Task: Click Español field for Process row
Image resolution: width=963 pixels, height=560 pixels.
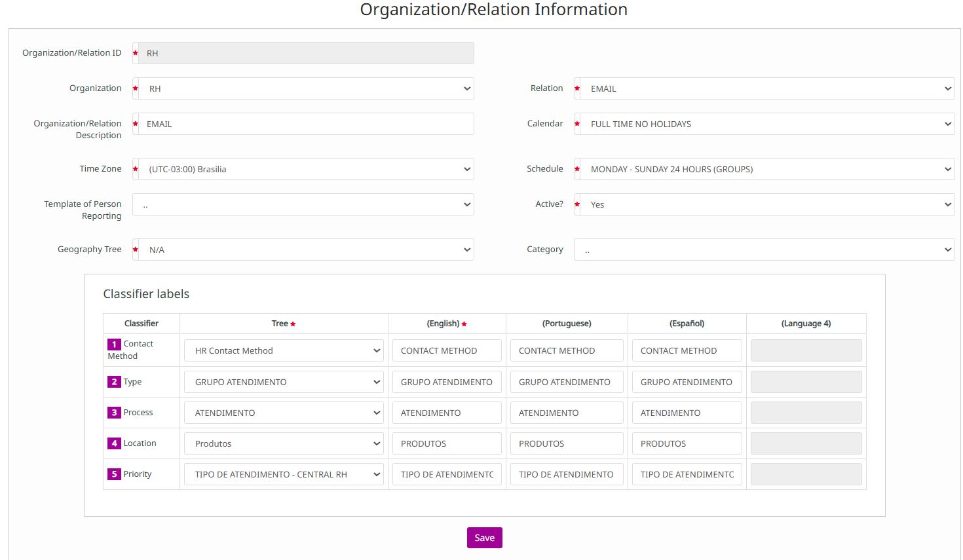Action: coord(687,413)
